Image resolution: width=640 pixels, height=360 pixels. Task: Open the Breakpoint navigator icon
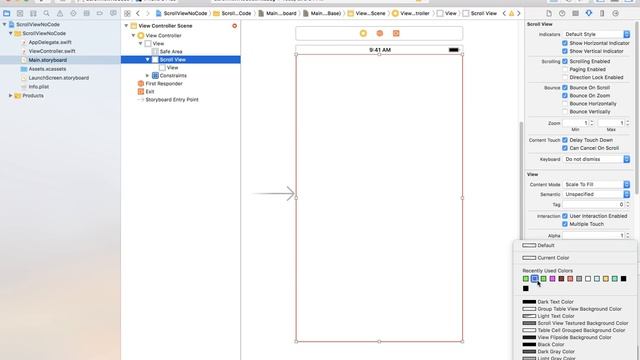pyautogui.click(x=100, y=13)
